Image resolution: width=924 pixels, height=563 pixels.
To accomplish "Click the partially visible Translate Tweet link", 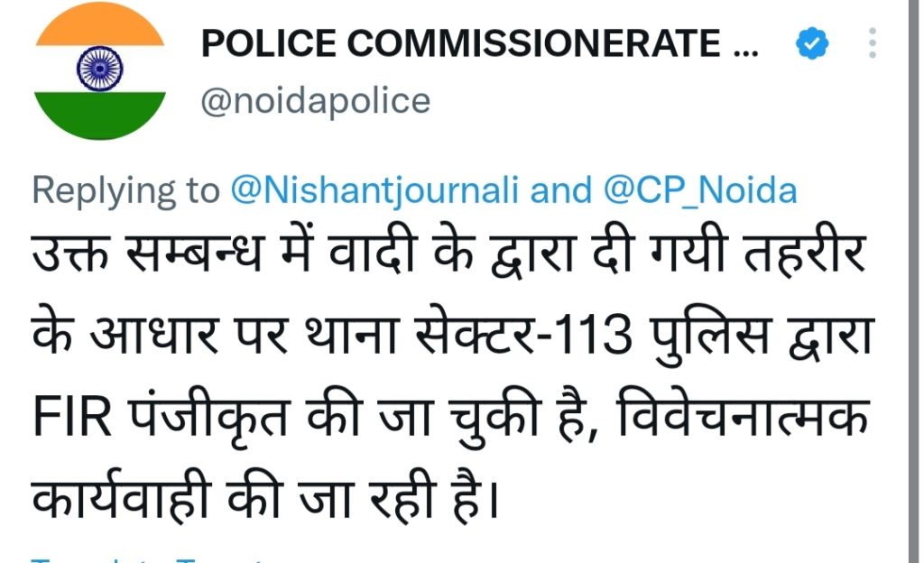I will (x=144, y=558).
